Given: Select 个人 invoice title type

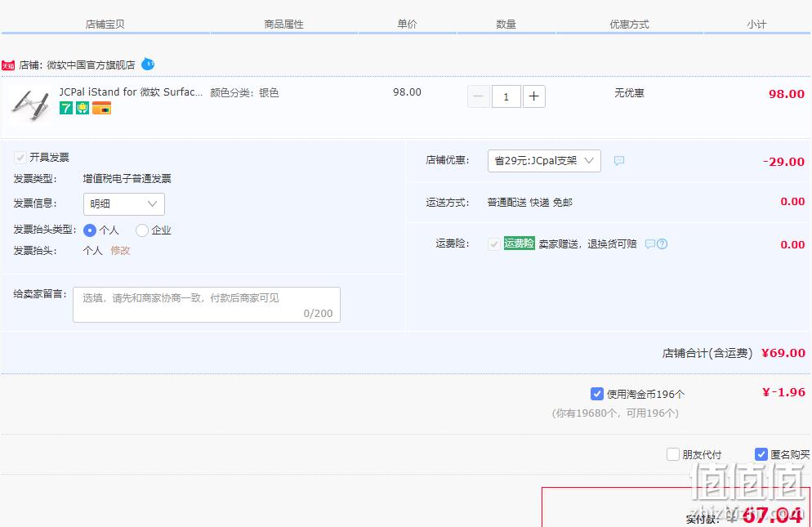Looking at the screenshot, I should [x=90, y=230].
